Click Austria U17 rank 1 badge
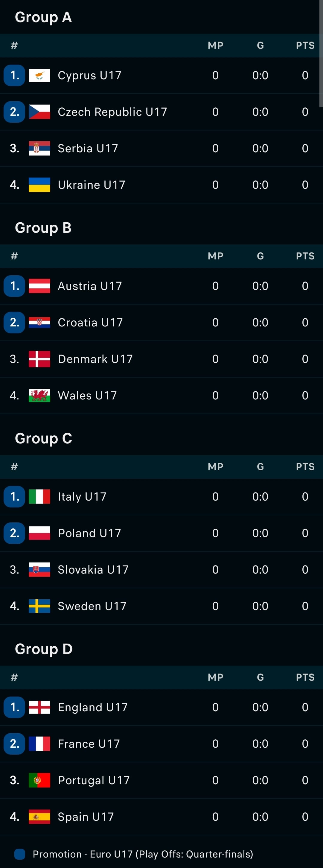The width and height of the screenshot is (323, 868). [14, 286]
